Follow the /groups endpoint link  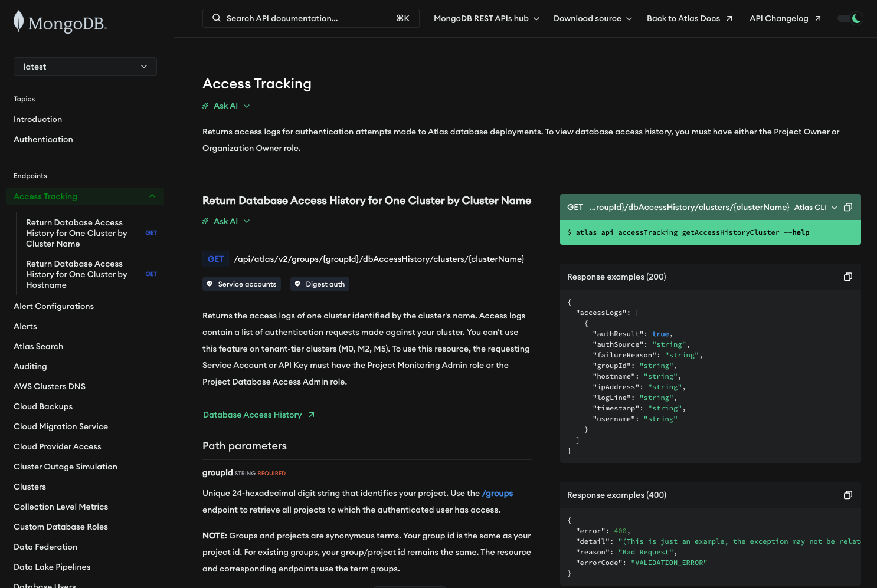pyautogui.click(x=497, y=493)
